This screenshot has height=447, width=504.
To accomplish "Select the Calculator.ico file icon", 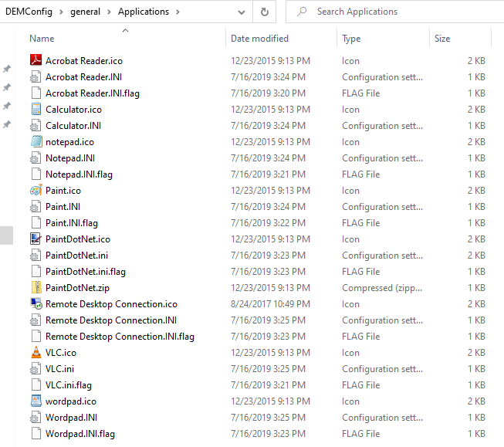I will click(36, 110).
